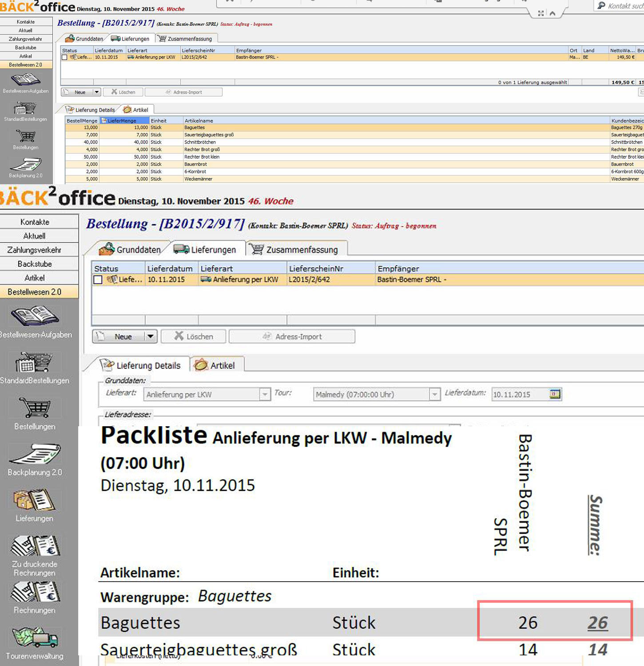Click the Kontakt suchen magnifier icon

click(x=601, y=5)
